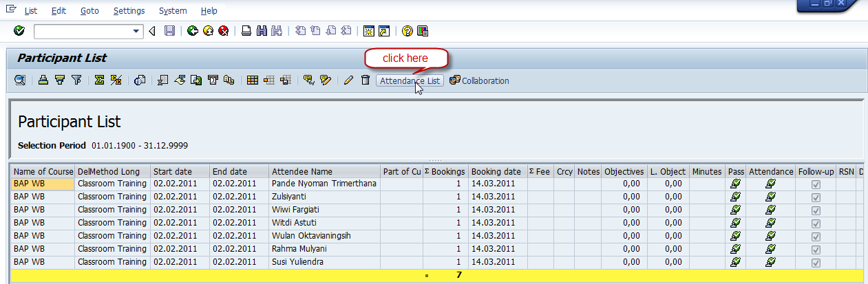
Task: Click the Subtotals icon
Action: [116, 80]
